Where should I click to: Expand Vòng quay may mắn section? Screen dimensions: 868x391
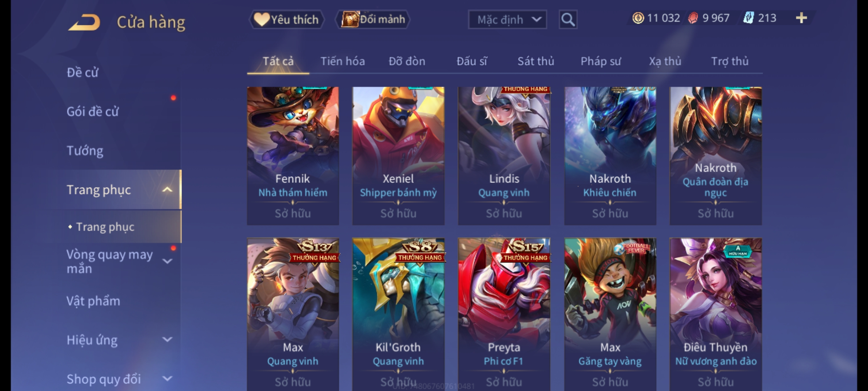[167, 261]
